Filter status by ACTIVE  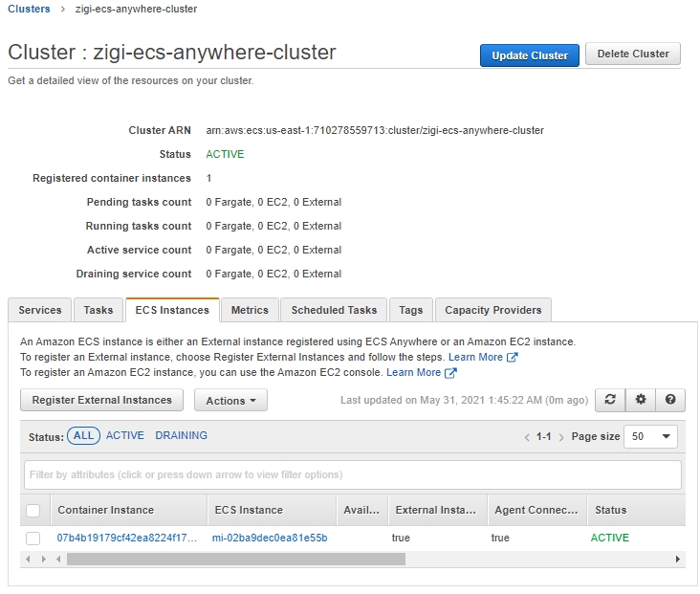coord(125,435)
